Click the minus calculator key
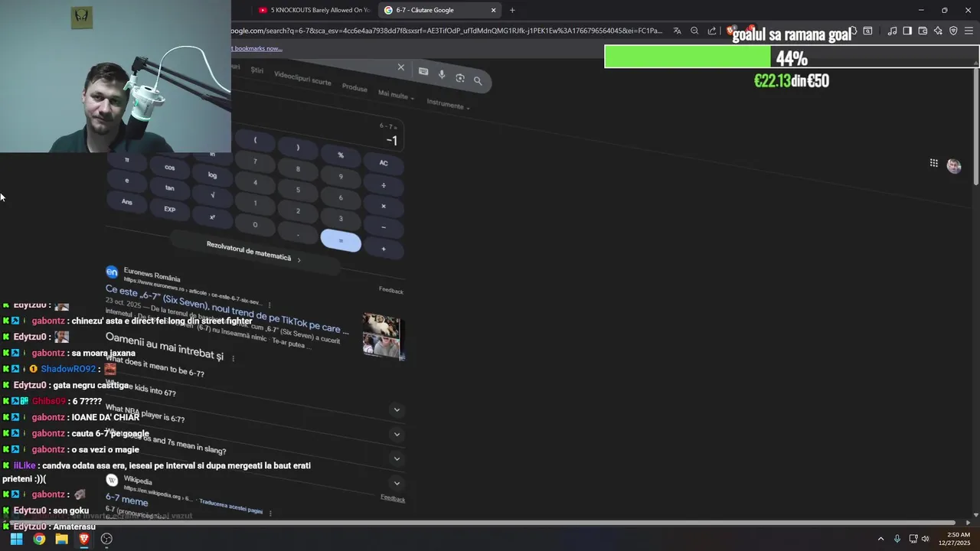This screenshot has height=551, width=980. point(384,227)
